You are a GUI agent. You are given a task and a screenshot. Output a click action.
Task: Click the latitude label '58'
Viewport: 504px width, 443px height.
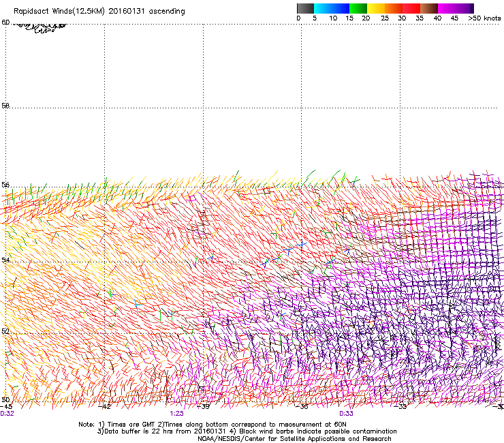click(5, 106)
